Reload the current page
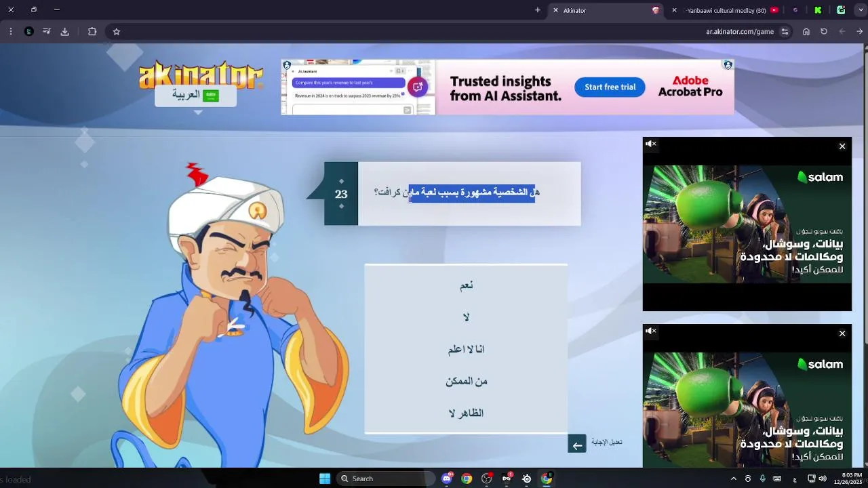This screenshot has width=868, height=488. tap(824, 31)
